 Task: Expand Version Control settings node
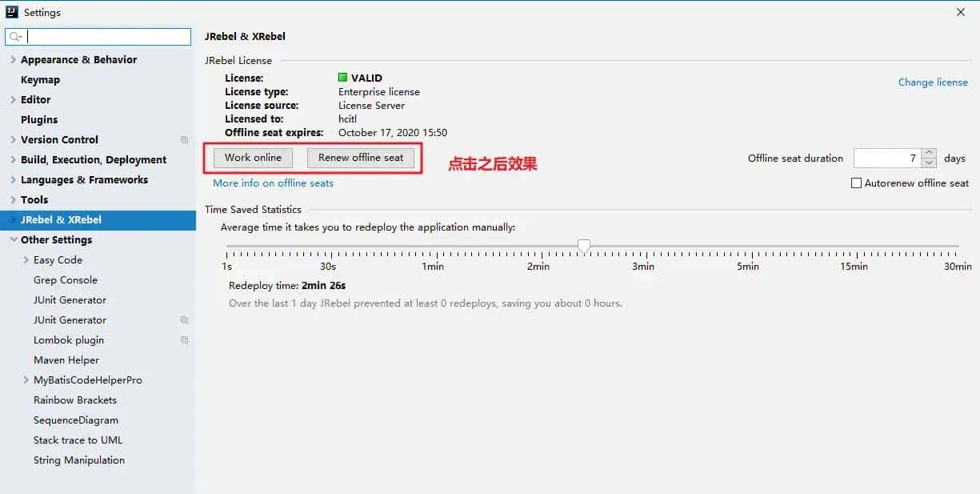point(13,140)
